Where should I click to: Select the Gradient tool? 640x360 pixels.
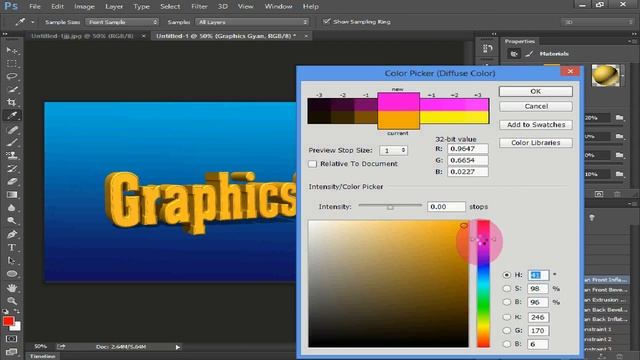11,195
